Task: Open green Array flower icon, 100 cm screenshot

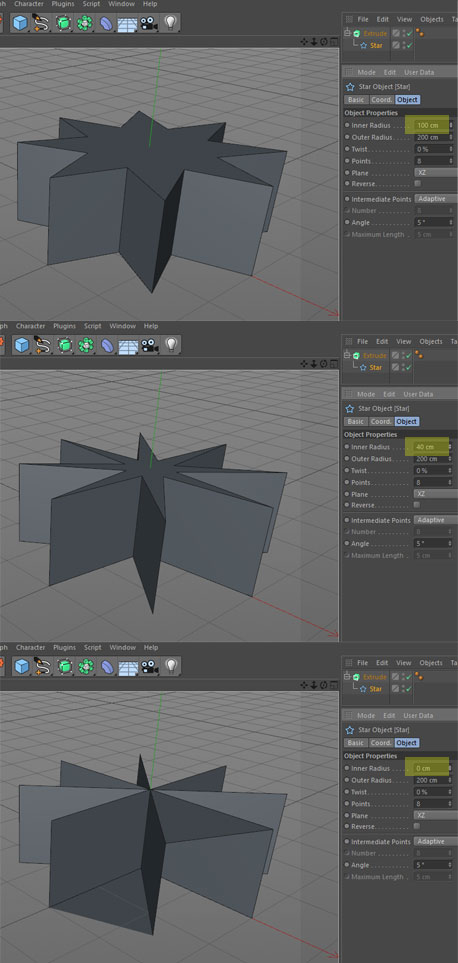Action: point(85,23)
